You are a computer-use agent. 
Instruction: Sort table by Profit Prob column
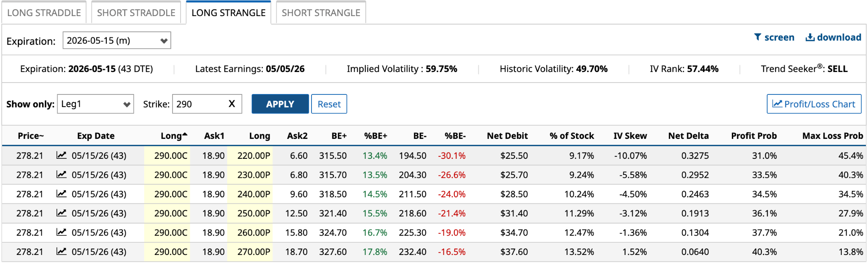coord(754,136)
